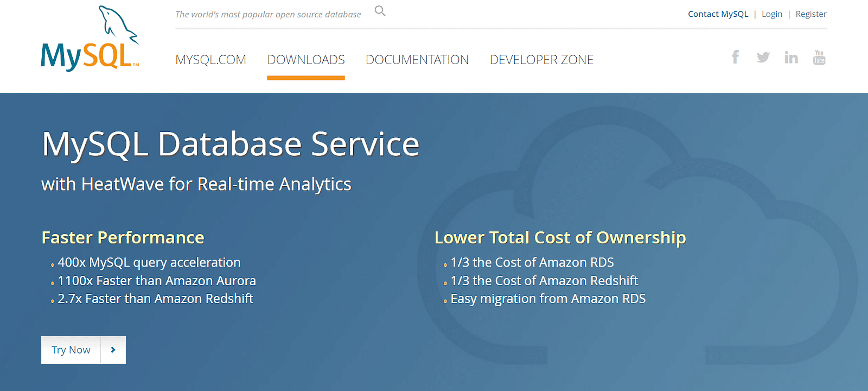Click 'Easy migration from Amazon RDS' text

[548, 299]
